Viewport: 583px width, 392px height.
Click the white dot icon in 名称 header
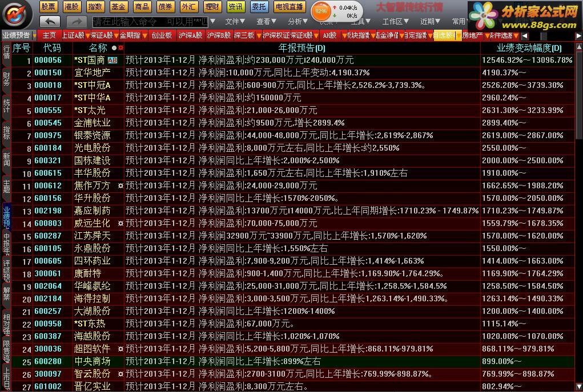pos(114,48)
